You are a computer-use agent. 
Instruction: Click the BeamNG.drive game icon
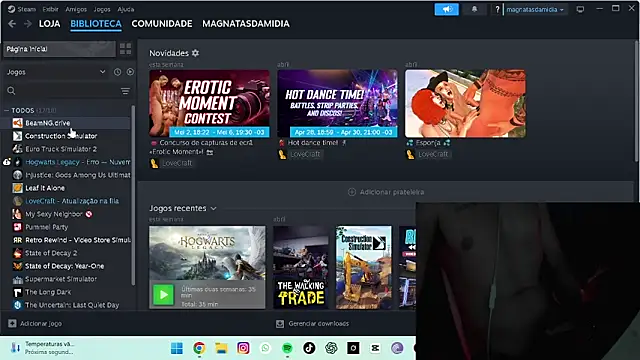pyautogui.click(x=17, y=123)
